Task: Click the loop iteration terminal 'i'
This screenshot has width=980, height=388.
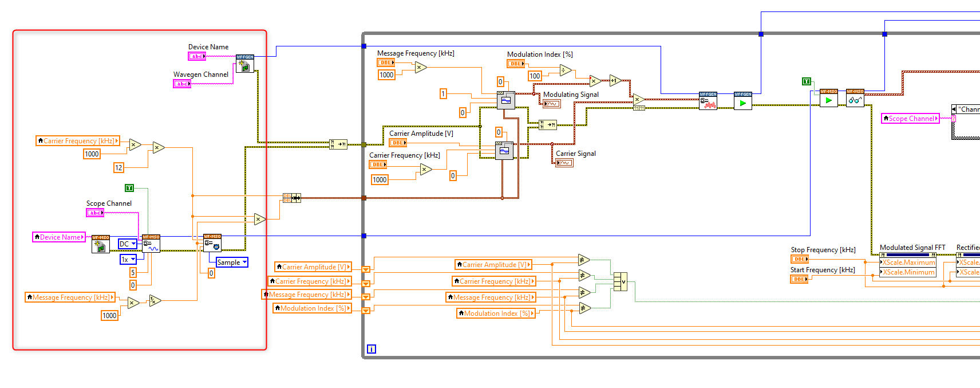Action: coord(372,349)
